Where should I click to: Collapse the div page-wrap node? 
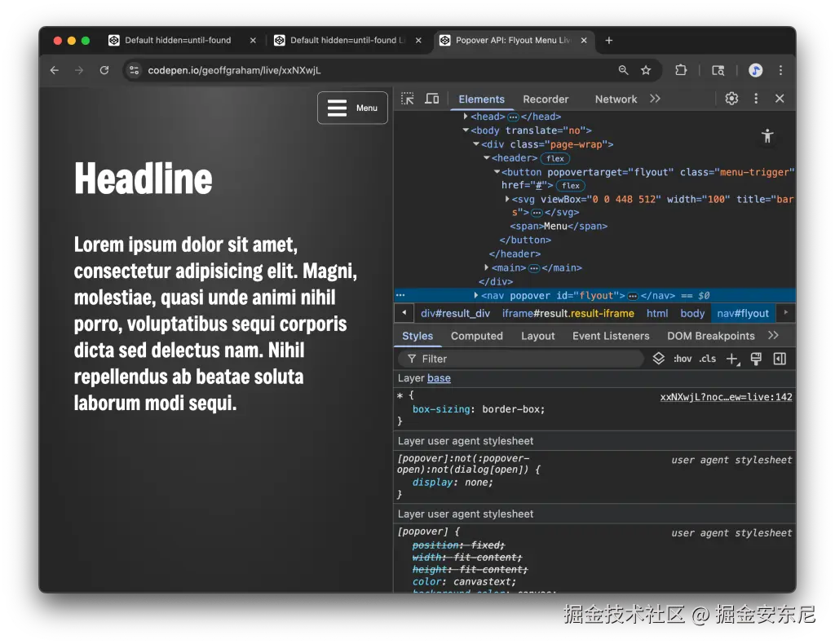tap(476, 143)
